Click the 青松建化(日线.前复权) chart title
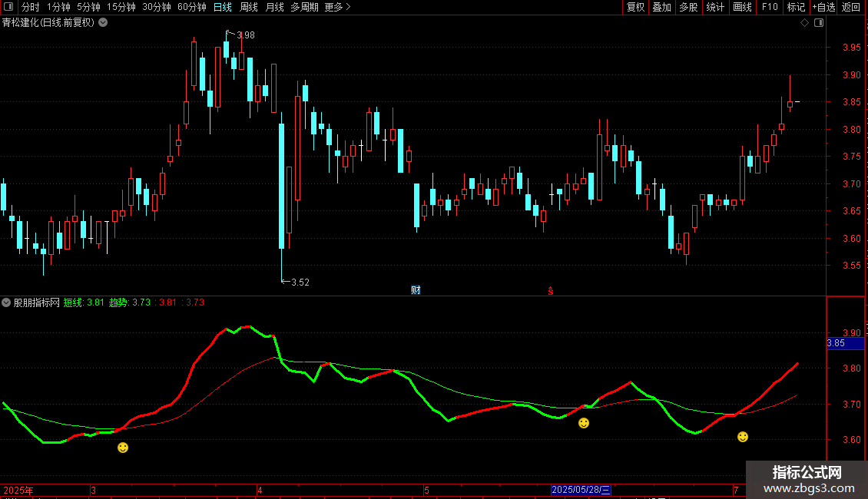 [48, 23]
